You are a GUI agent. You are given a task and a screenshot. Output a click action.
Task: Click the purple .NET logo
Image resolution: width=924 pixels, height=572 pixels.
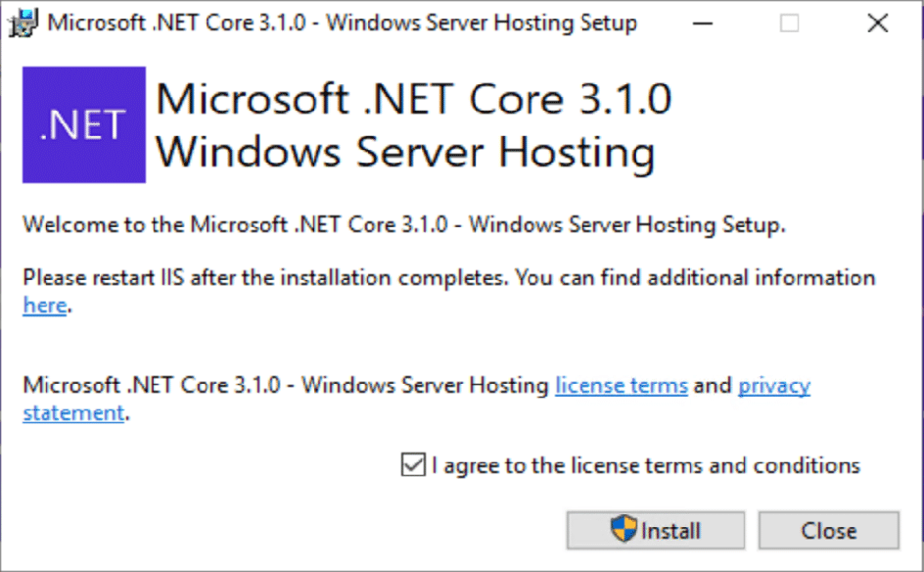[84, 124]
